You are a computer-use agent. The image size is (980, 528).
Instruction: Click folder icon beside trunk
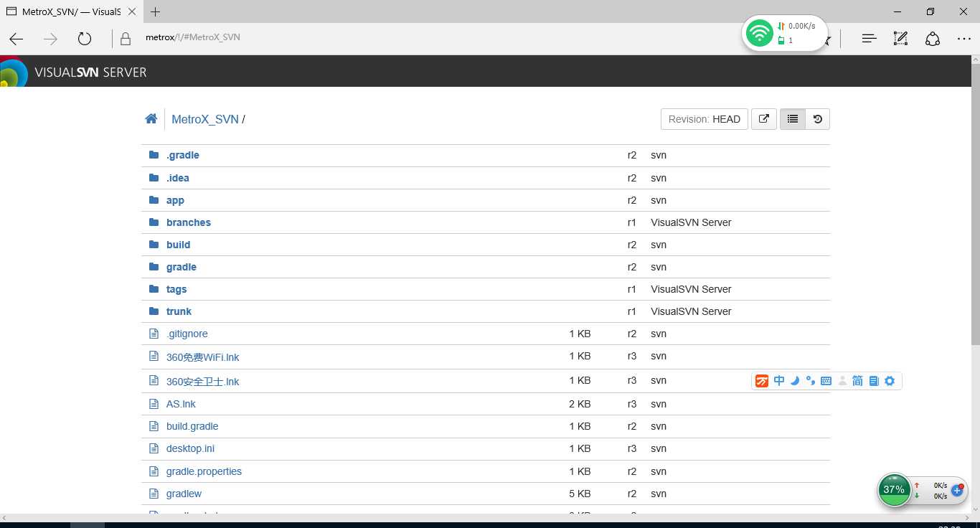click(154, 311)
